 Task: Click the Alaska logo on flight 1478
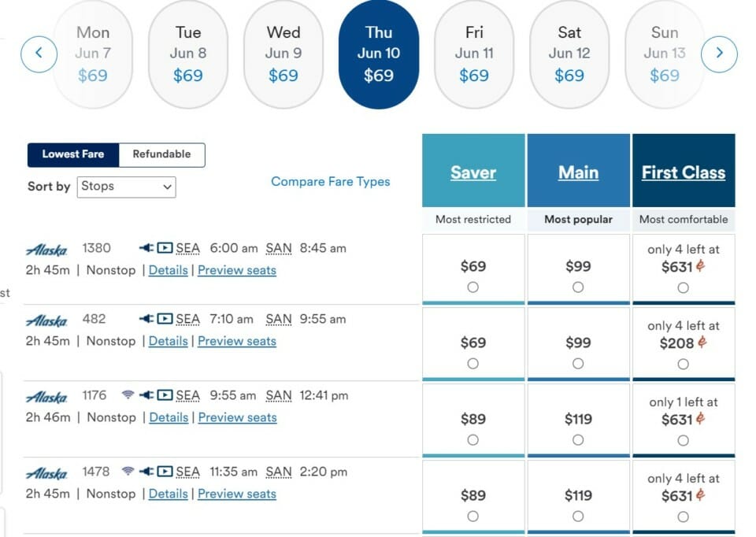[46, 472]
